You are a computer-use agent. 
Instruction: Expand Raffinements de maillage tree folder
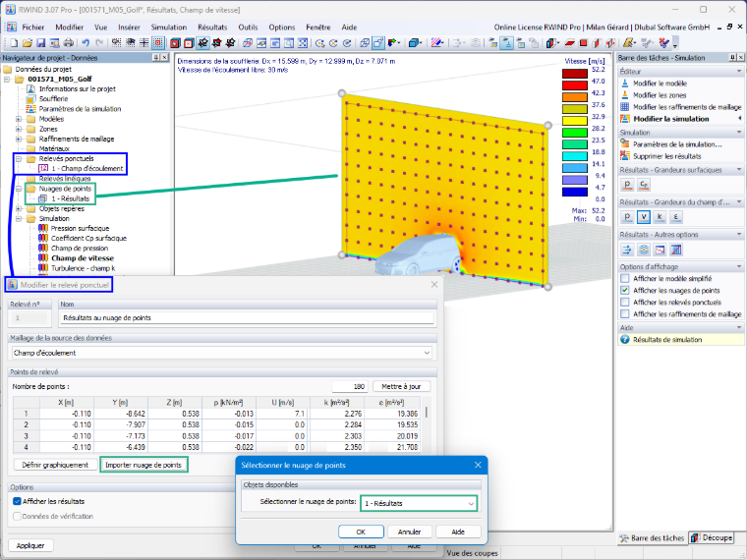19,140
